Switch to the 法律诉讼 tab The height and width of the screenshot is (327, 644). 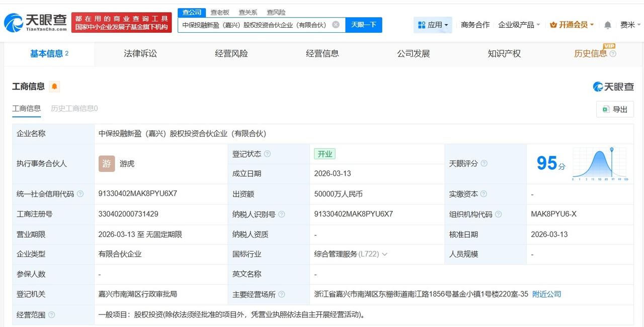point(140,53)
